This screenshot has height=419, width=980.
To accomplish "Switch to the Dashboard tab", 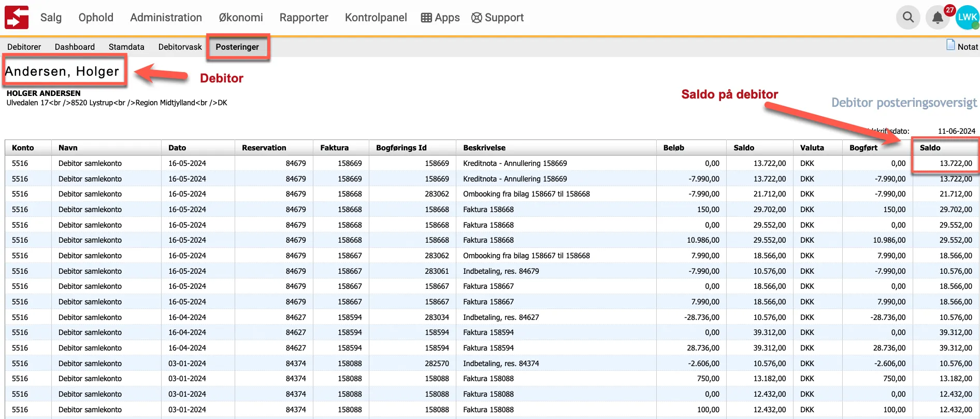I will point(75,47).
